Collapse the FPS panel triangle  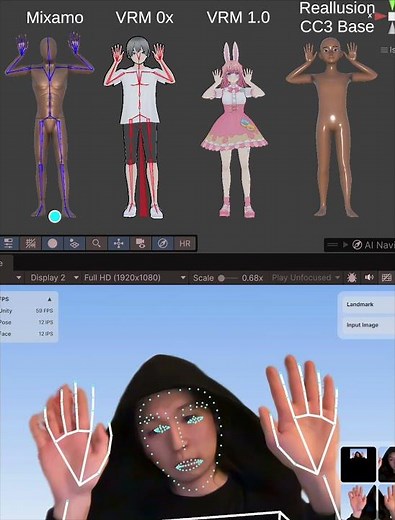49,299
